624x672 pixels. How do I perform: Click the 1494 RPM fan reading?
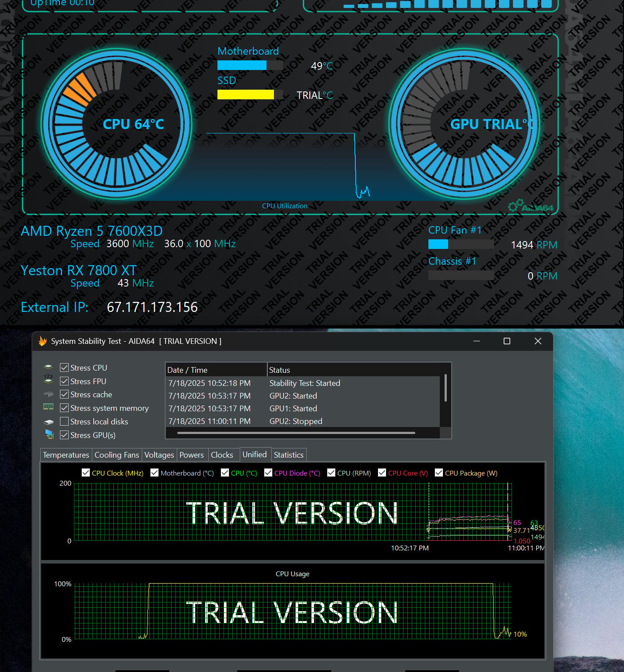pos(534,245)
